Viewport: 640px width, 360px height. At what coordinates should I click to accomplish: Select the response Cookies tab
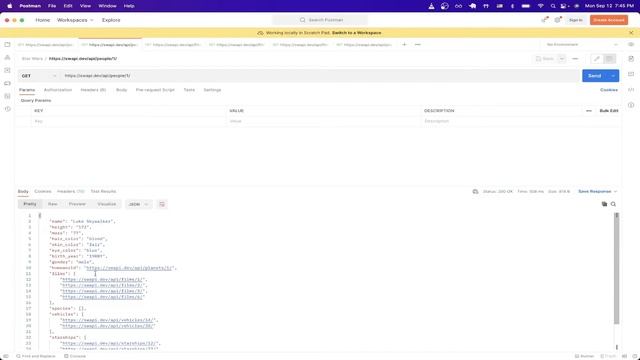coord(43,191)
